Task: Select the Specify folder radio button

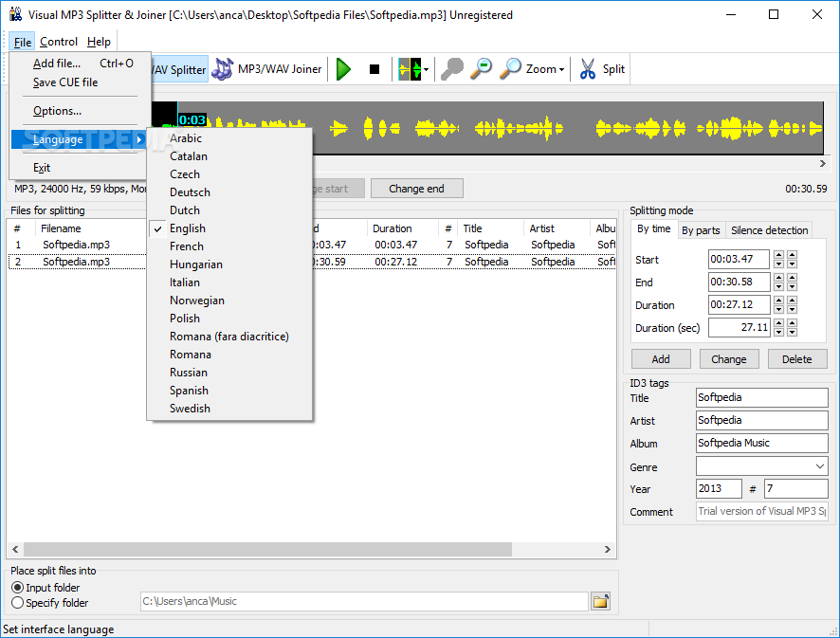Action: tap(18, 603)
